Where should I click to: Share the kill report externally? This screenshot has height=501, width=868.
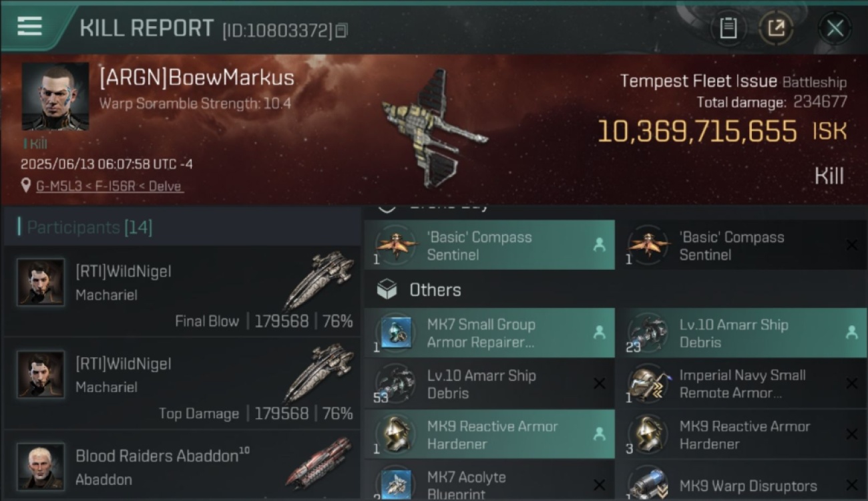[x=776, y=28]
